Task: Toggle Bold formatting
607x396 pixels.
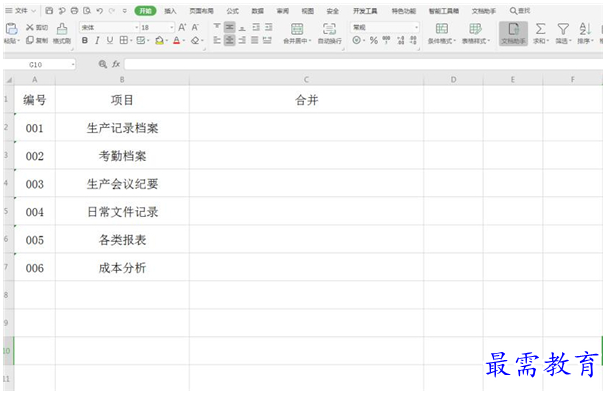Action: coord(85,40)
